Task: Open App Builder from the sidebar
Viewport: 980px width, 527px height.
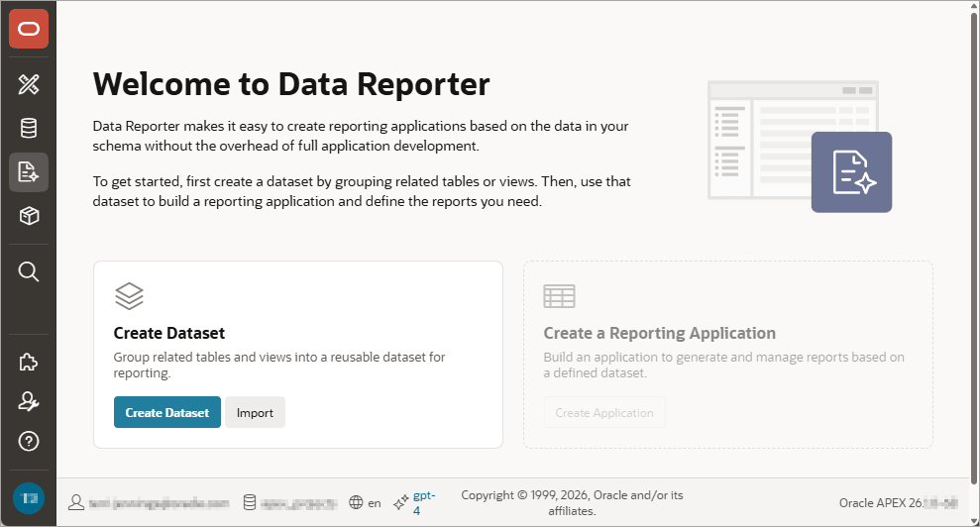Action: 28,84
